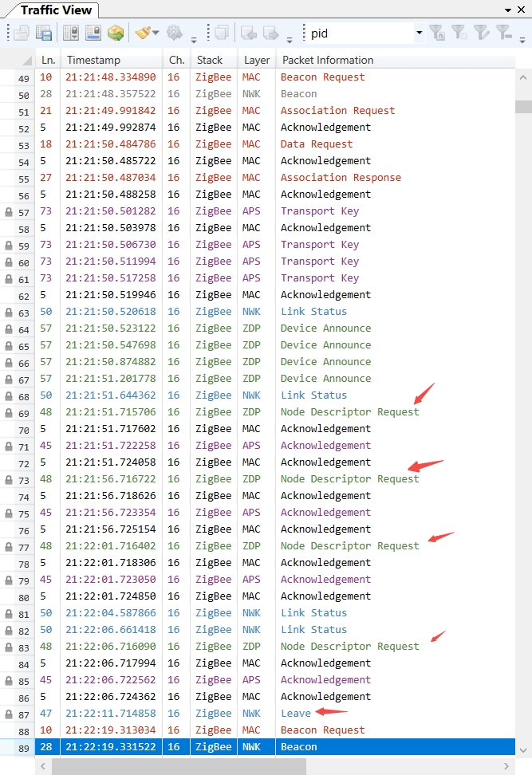Click the second view layout icon
This screenshot has height=775, width=532.
click(93, 33)
